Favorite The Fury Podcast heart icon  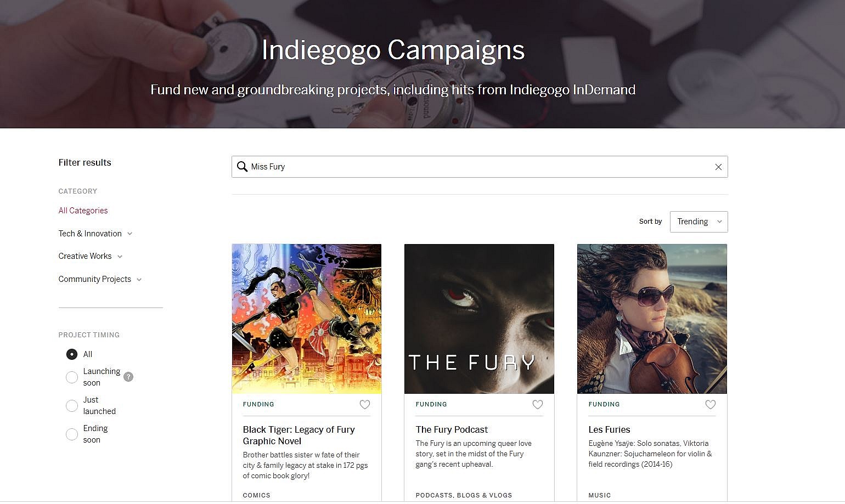[x=538, y=405]
